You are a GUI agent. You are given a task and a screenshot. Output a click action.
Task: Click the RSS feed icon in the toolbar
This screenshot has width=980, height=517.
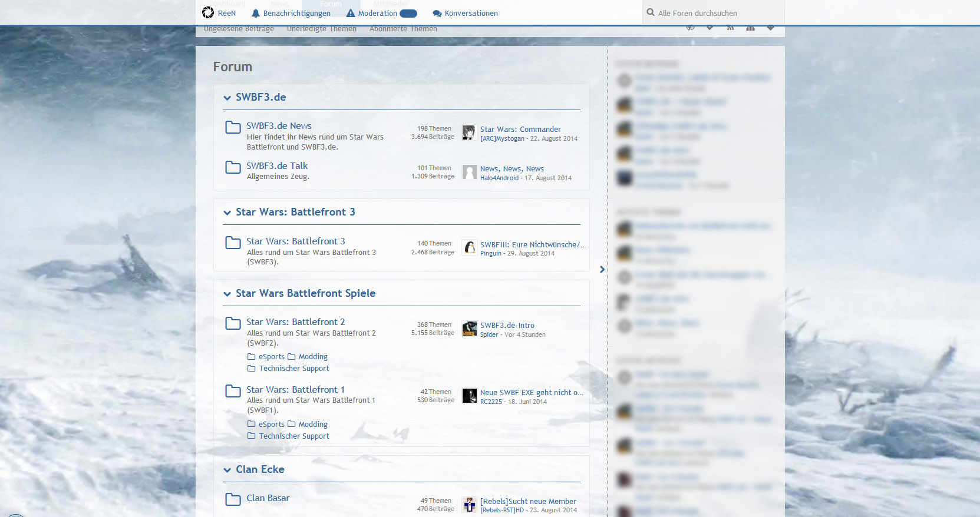point(730,28)
